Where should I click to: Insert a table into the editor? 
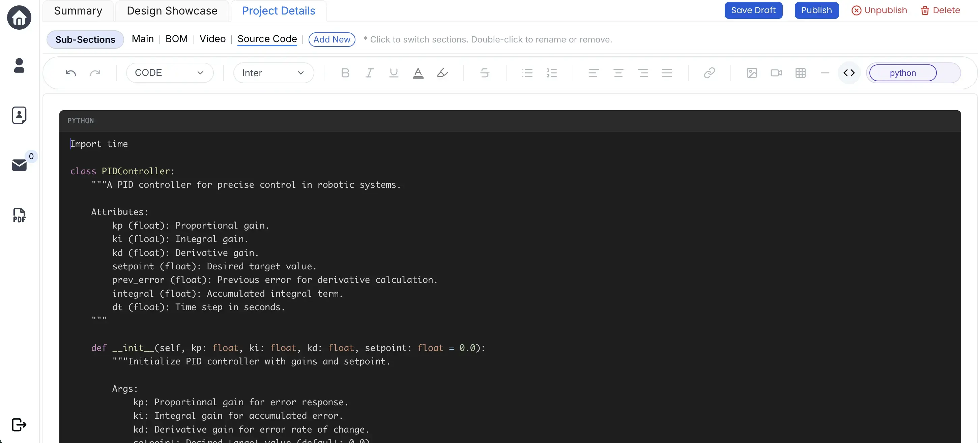pyautogui.click(x=801, y=72)
